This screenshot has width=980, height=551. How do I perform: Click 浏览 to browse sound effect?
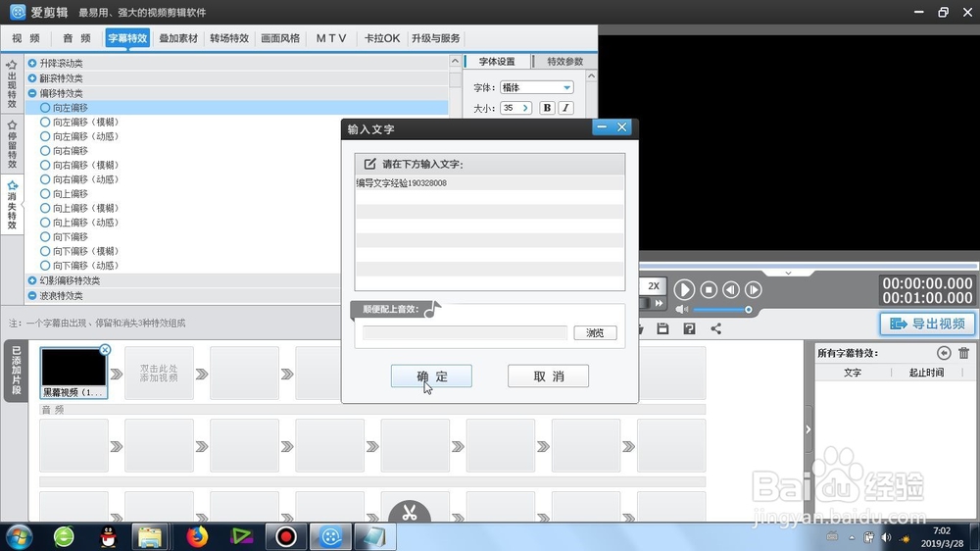tap(595, 332)
